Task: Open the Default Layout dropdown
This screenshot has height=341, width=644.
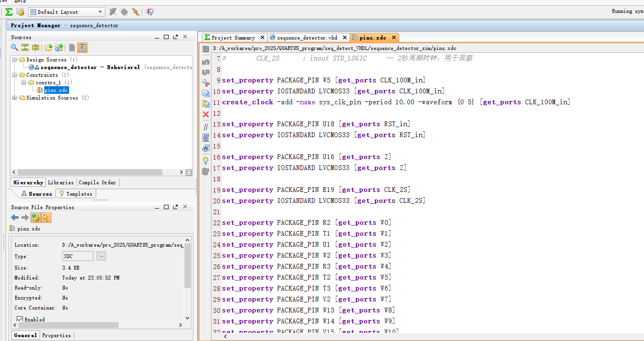Action: tap(67, 12)
